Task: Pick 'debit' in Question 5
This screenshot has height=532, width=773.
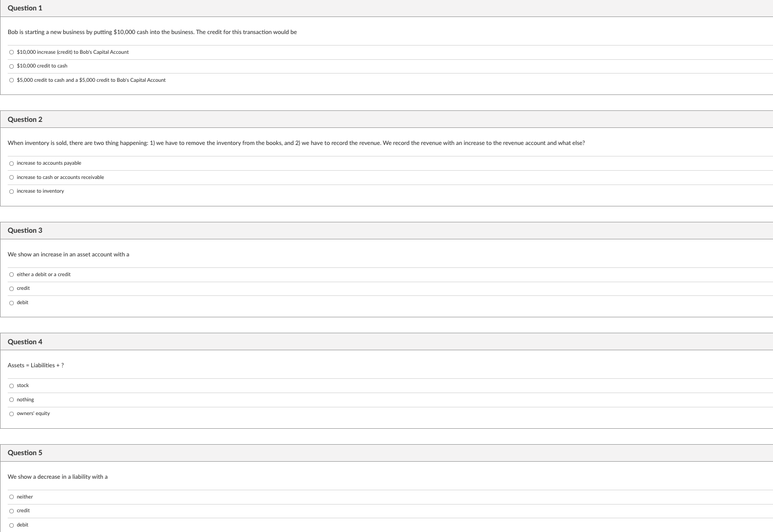Action: tap(12, 525)
